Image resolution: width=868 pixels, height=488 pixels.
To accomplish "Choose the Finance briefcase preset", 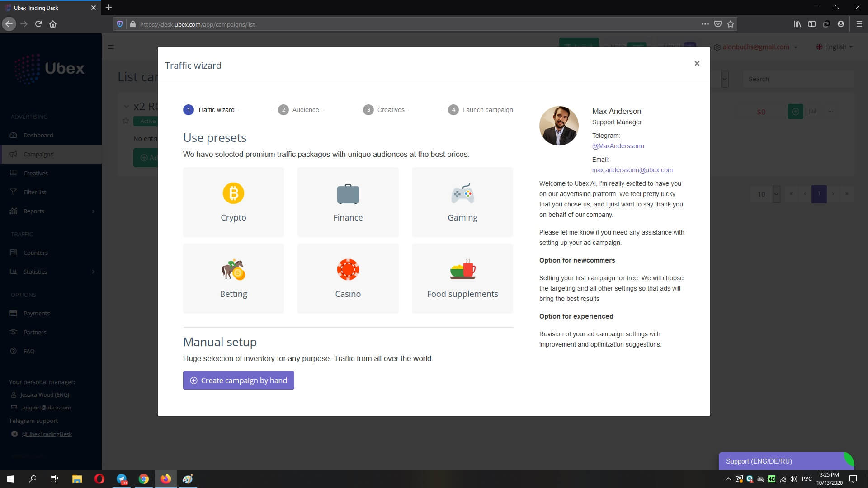I will pyautogui.click(x=348, y=202).
